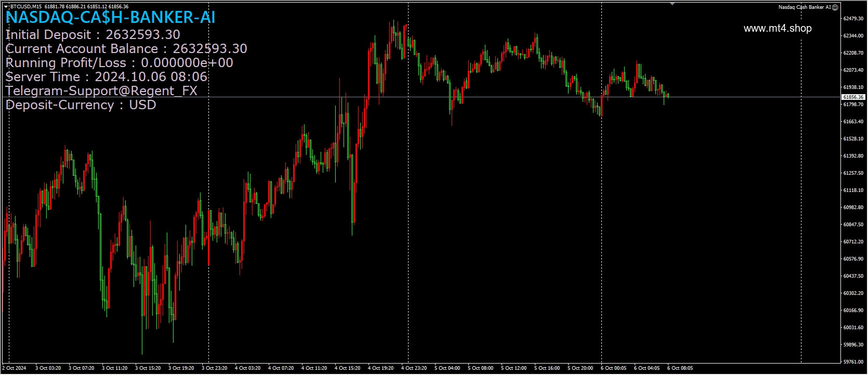Image resolution: width=868 pixels, height=375 pixels.
Task: Click the 62208.70 price scale label
Action: pos(853,53)
